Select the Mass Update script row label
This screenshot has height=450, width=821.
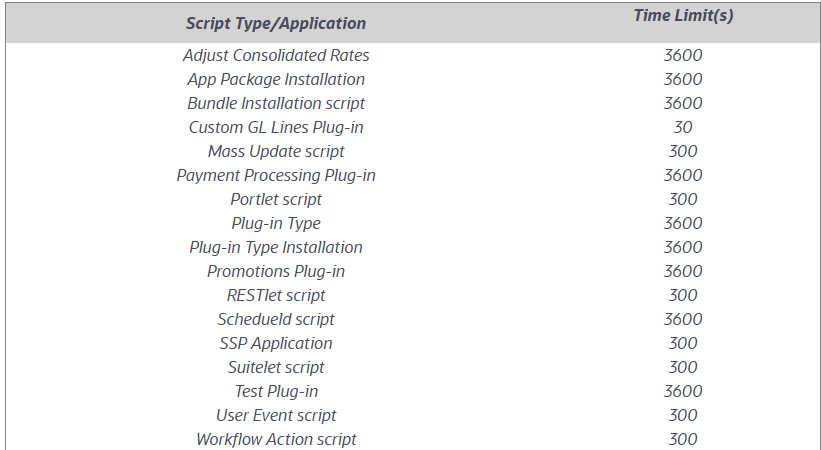tap(276, 152)
